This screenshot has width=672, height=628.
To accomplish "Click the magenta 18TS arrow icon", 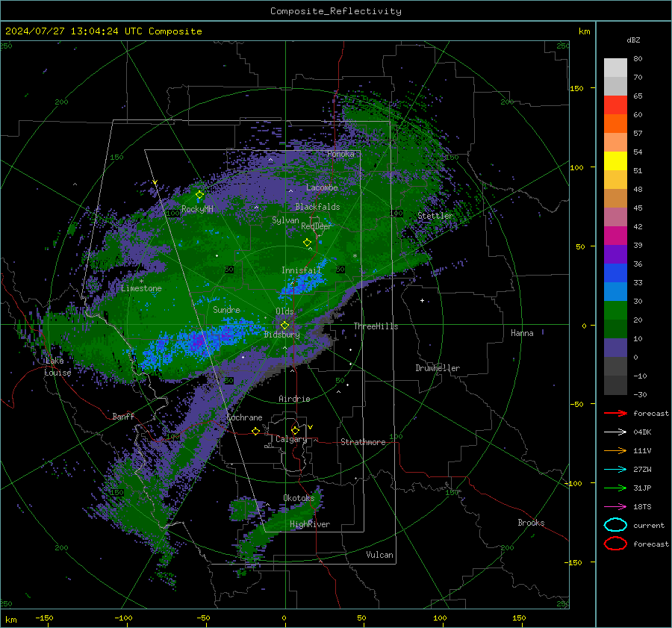I will (x=615, y=507).
